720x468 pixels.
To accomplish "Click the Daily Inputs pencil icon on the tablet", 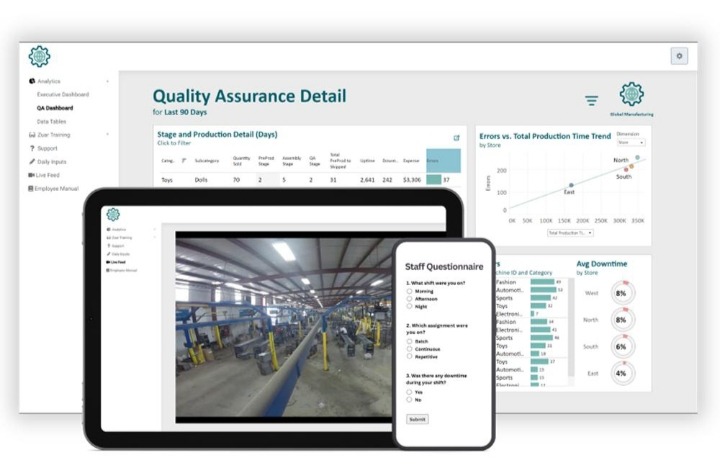I will [108, 254].
